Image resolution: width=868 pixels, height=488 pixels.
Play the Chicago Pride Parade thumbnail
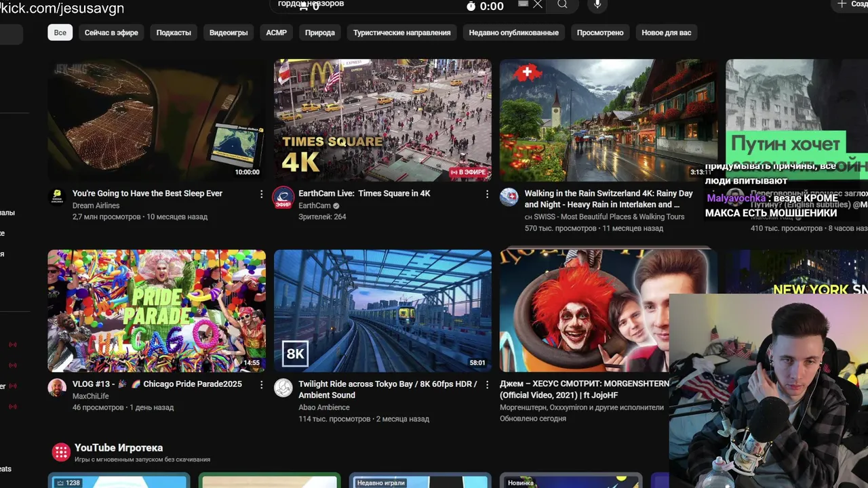tap(157, 310)
